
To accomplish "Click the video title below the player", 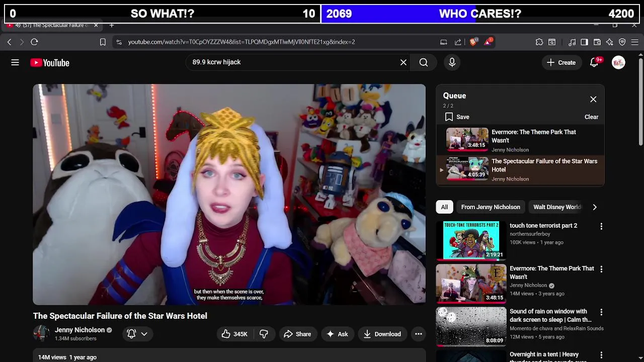I will point(120,316).
